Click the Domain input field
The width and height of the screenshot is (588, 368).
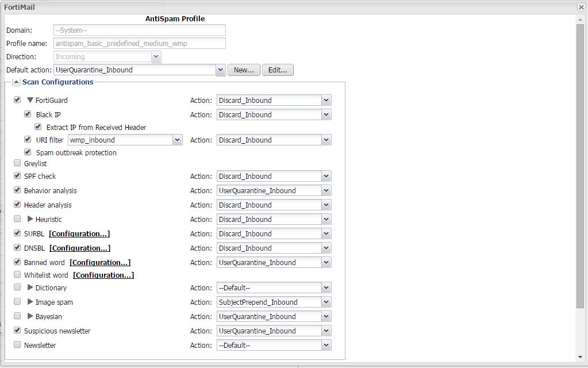(140, 30)
